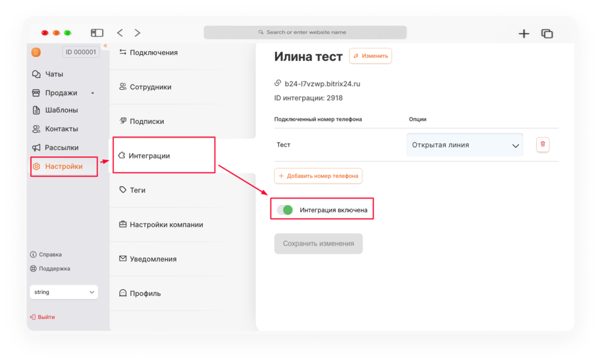Go forward with the browser forward arrow
The image size is (601, 364).
click(137, 33)
